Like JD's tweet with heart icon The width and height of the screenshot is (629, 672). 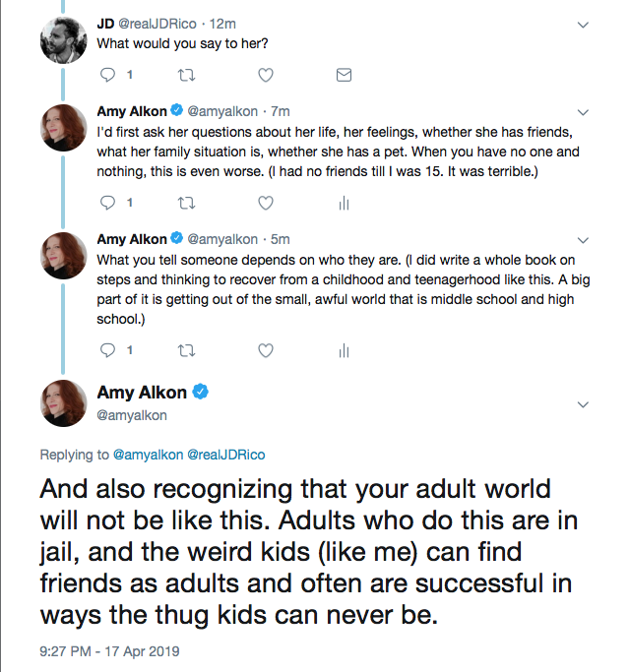pos(265,75)
